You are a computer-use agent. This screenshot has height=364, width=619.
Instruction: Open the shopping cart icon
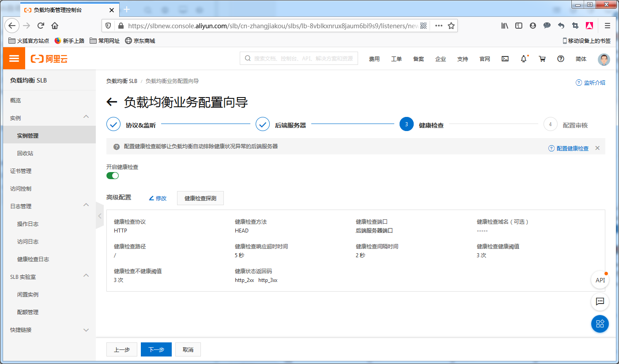click(x=542, y=58)
